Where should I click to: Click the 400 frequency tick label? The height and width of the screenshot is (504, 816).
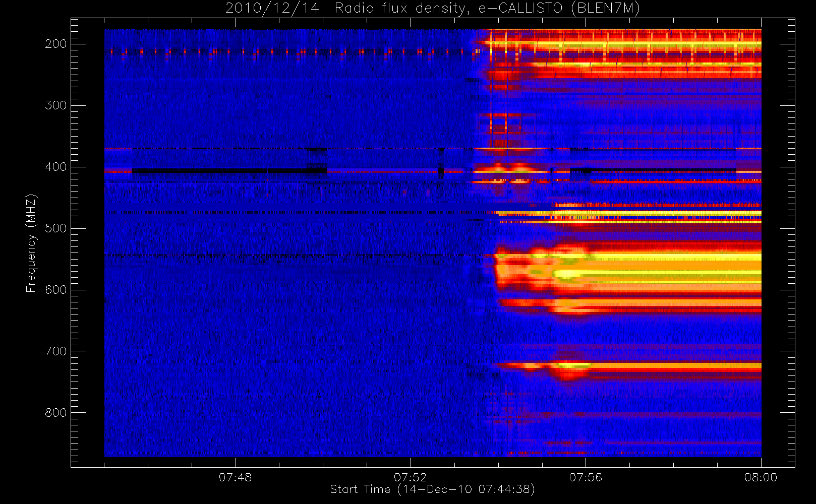tap(56, 167)
